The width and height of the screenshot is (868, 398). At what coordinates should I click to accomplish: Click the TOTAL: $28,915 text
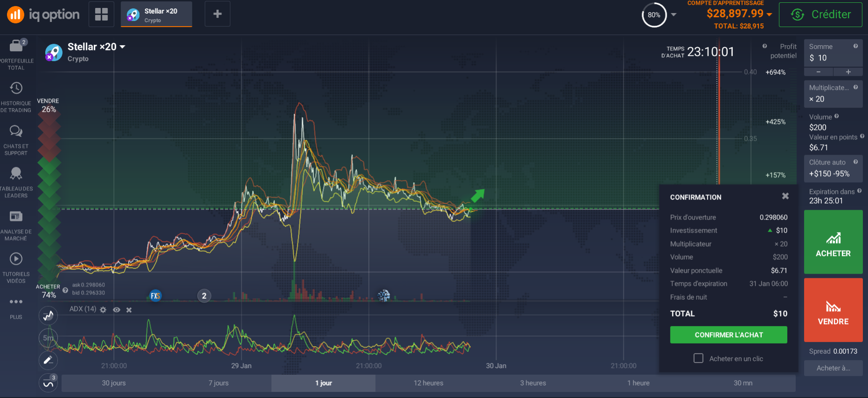coord(739,26)
